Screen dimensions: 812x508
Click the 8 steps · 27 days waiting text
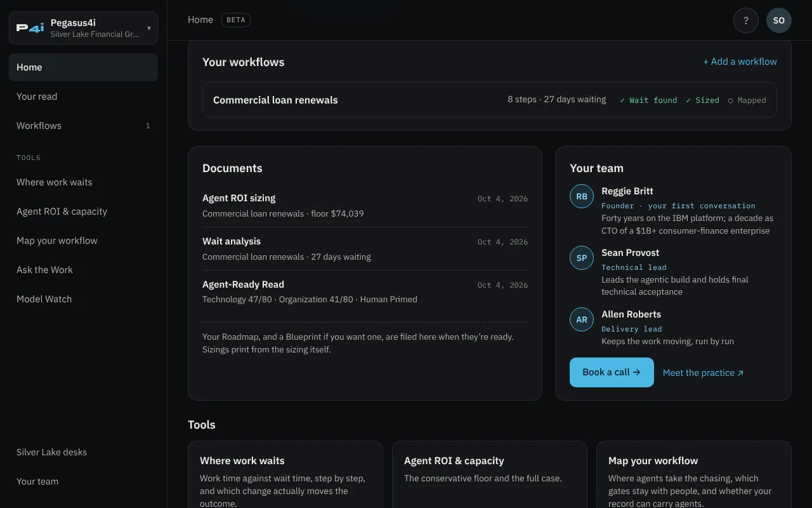(556, 100)
